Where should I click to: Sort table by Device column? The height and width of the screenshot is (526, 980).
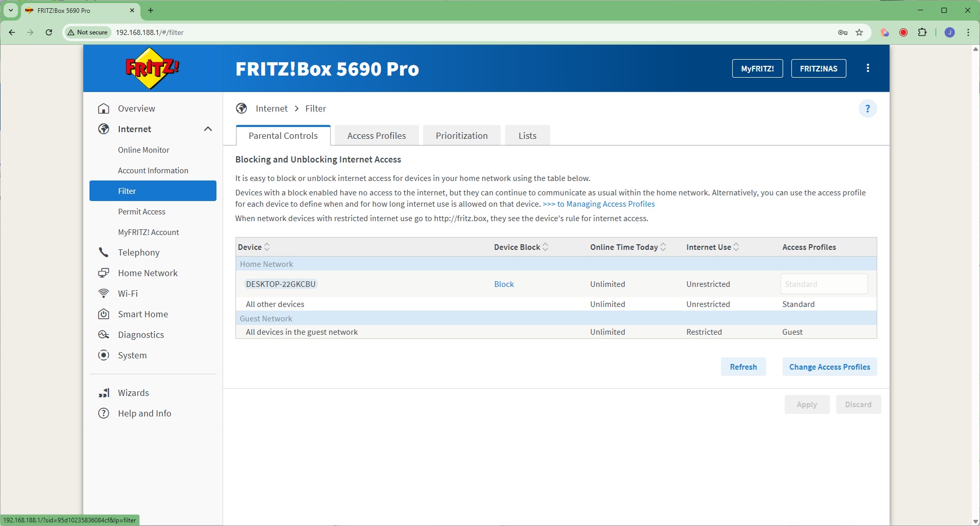pos(267,247)
